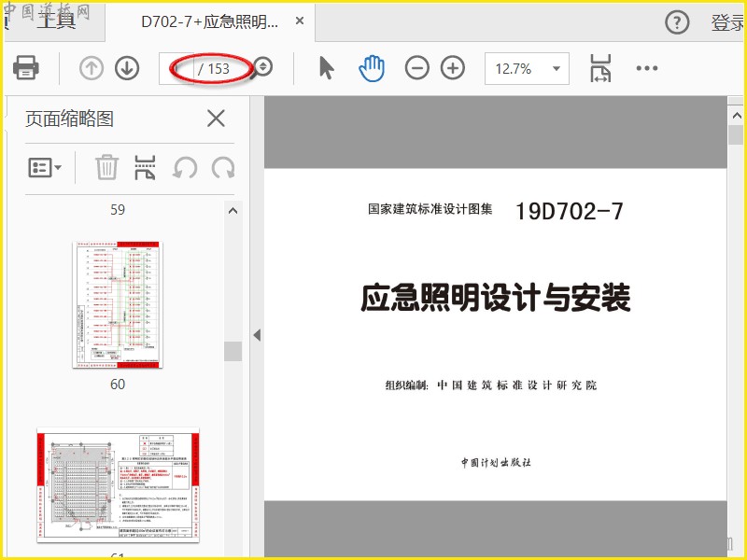
Task: Click the page number input field
Action: [x=177, y=68]
